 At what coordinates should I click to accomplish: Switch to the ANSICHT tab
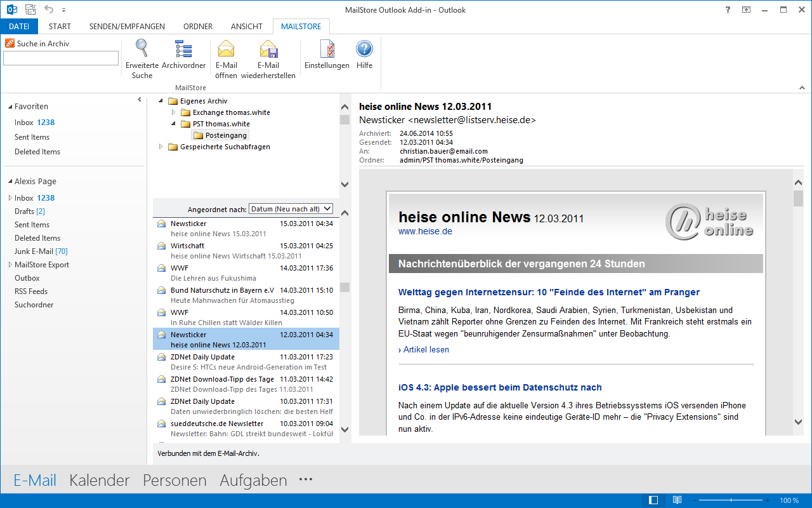pos(247,26)
